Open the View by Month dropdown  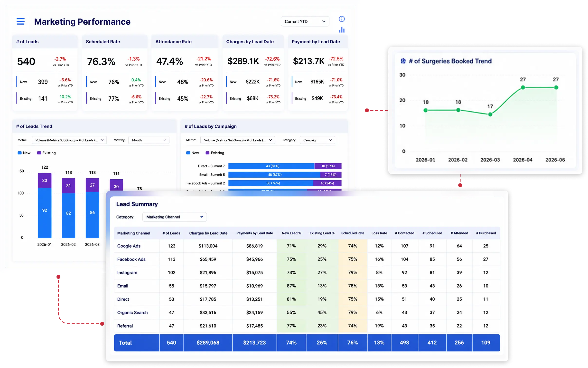pos(149,140)
